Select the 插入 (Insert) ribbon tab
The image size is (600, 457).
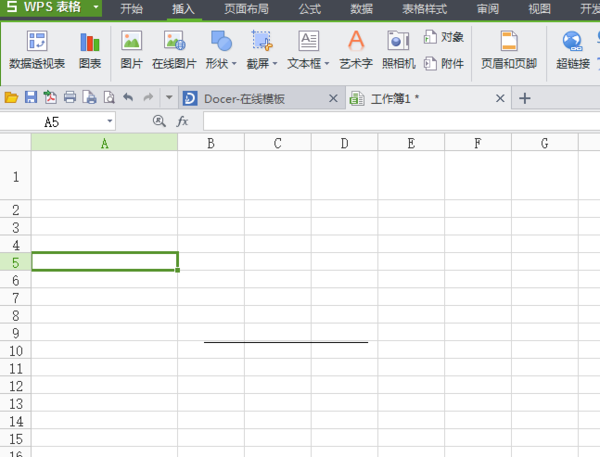pos(183,9)
